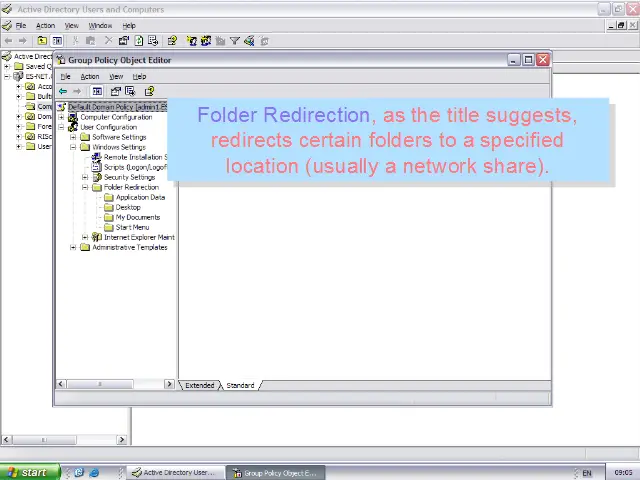This screenshot has width=640, height=480.
Task: Select the Internet Explorer Maintenance node
Action: tap(139, 237)
